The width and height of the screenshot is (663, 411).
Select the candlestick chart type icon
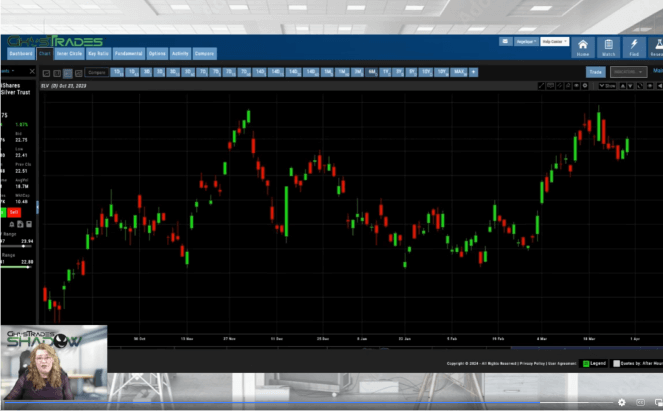pos(67,73)
